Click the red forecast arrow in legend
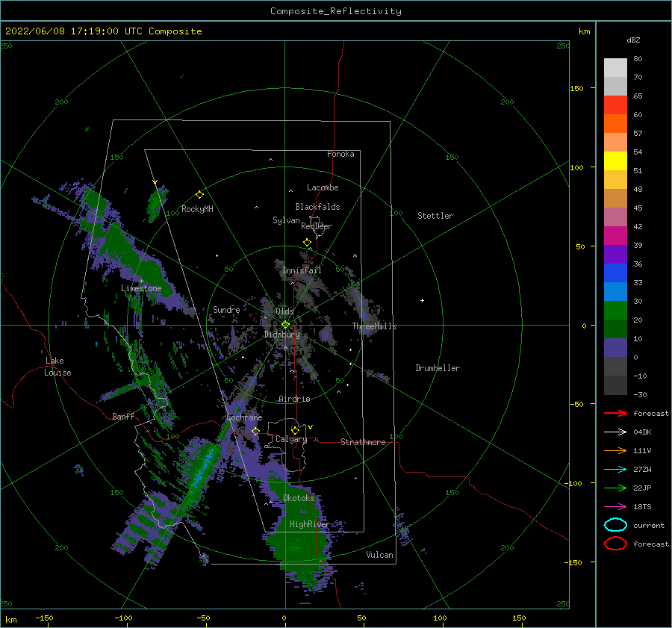The height and width of the screenshot is (628, 672). click(615, 413)
